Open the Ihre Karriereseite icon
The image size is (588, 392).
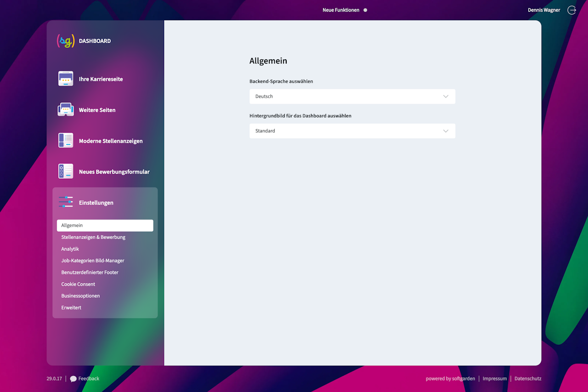(x=66, y=79)
